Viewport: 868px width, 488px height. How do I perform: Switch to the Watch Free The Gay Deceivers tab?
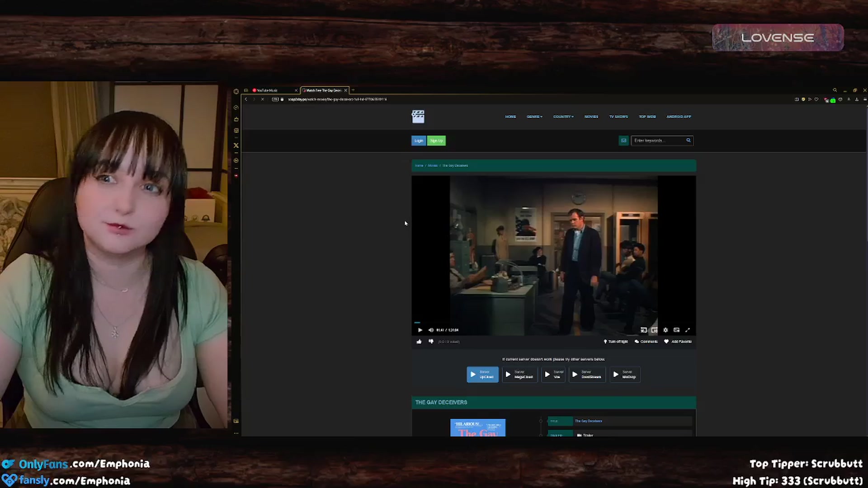(324, 90)
